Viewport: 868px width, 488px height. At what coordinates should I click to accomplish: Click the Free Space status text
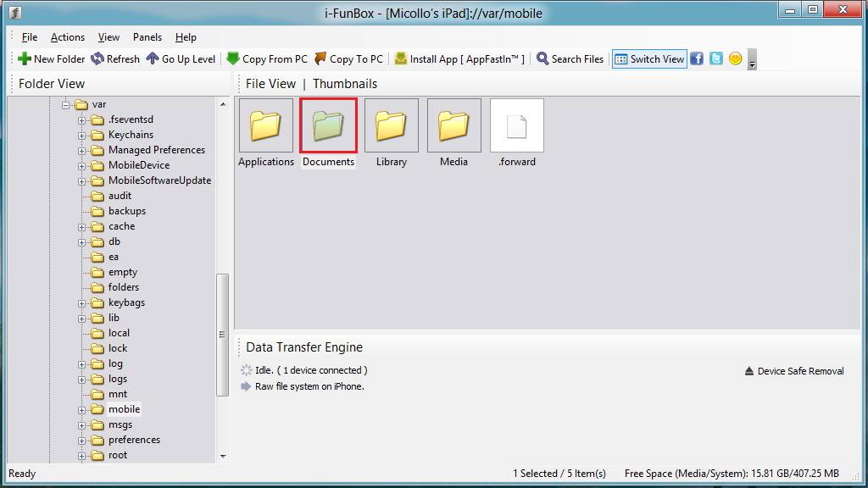(732, 474)
